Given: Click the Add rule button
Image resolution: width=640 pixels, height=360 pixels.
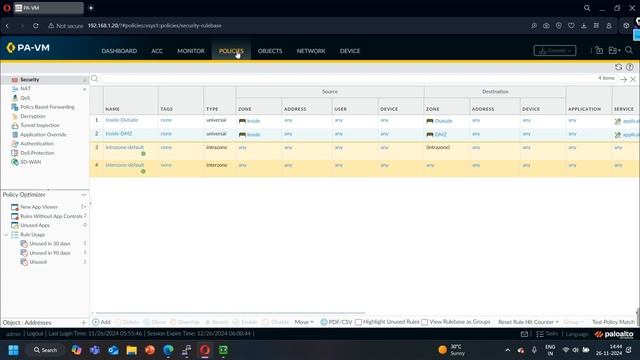Looking at the screenshot, I should [x=102, y=322].
